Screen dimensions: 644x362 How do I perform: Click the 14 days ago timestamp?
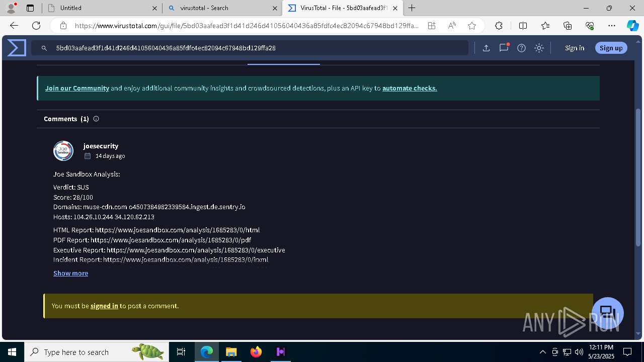point(110,156)
